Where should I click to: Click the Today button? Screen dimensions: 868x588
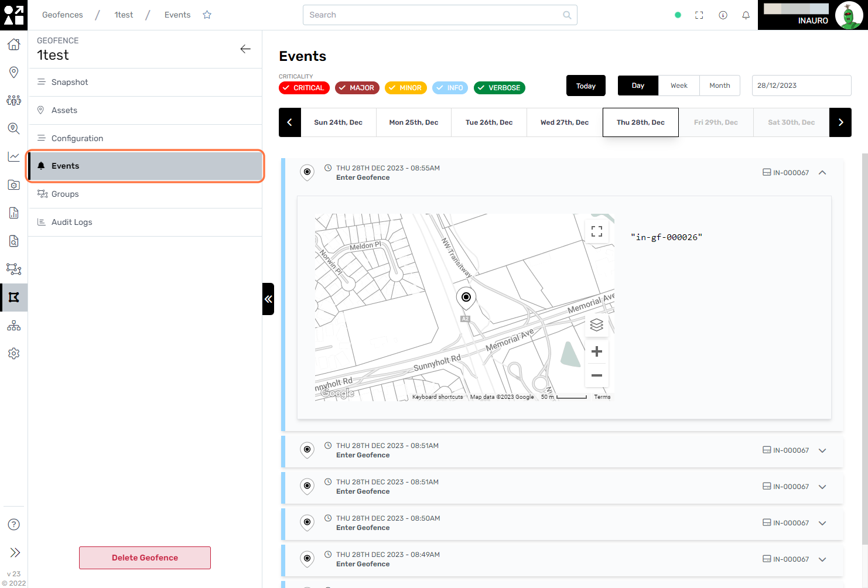(586, 86)
